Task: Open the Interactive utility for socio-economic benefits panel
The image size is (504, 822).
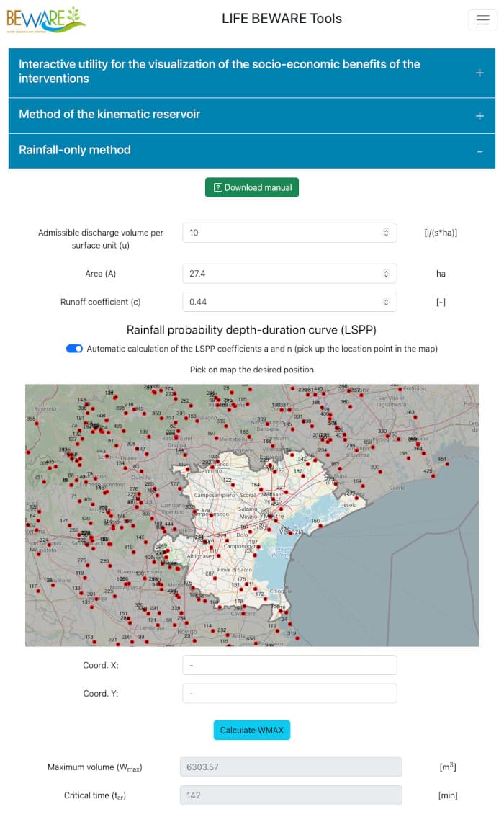Action: tap(251, 72)
